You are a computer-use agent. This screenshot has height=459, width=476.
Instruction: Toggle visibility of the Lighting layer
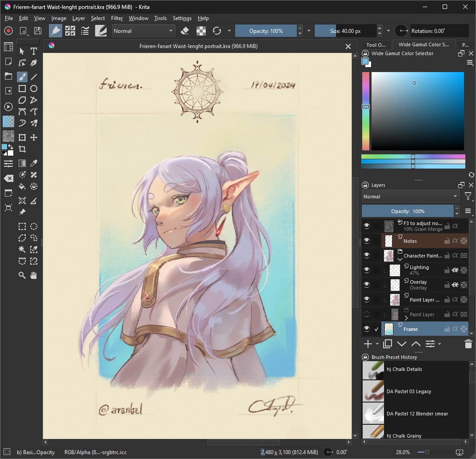coord(367,270)
